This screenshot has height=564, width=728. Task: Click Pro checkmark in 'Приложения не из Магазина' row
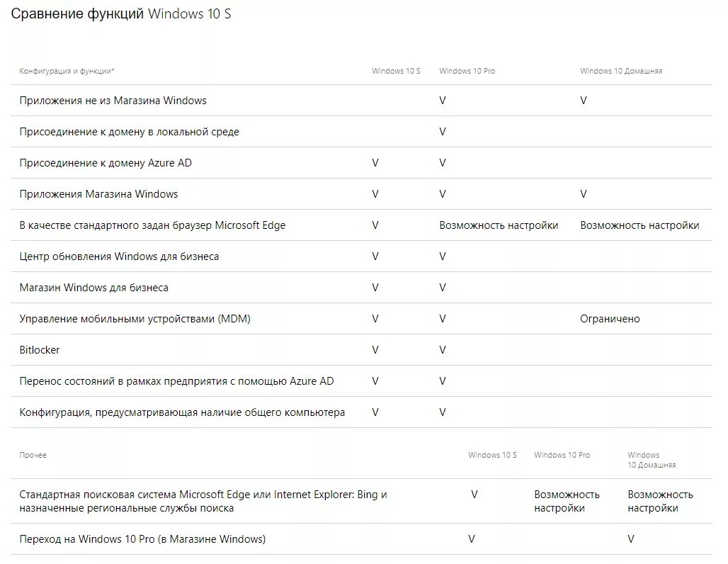[443, 101]
